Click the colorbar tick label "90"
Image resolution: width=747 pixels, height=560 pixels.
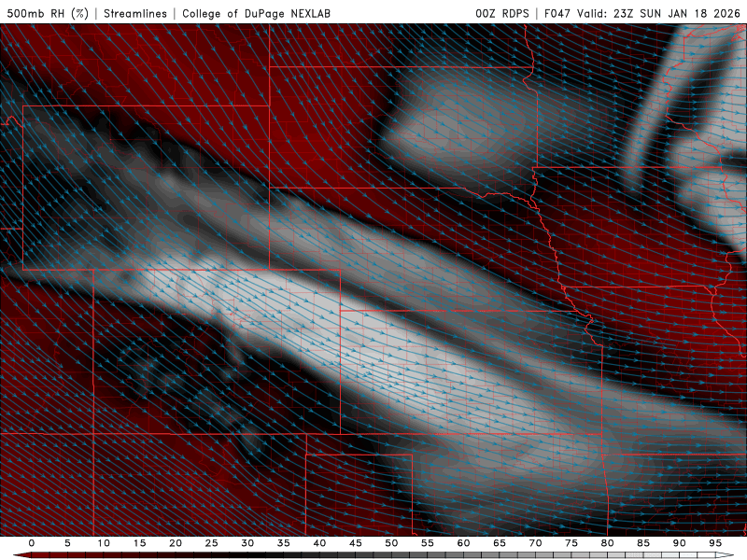679,543
